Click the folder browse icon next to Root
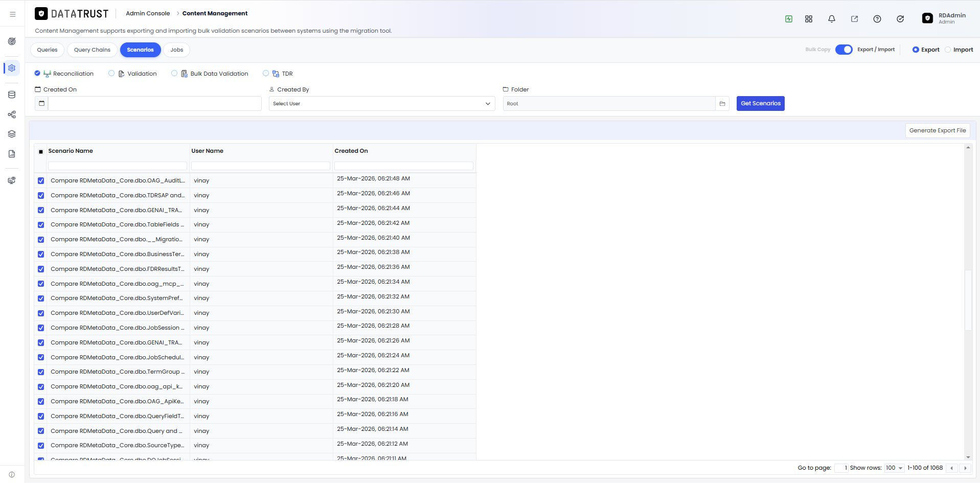980x483 pixels. click(722, 104)
